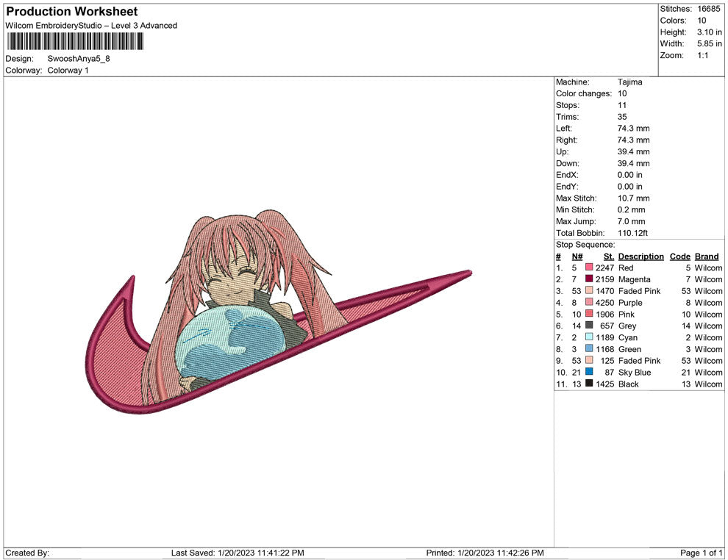The width and height of the screenshot is (728, 560).
Task: Click the 'Magenta' description in row 2
Action: (634, 279)
